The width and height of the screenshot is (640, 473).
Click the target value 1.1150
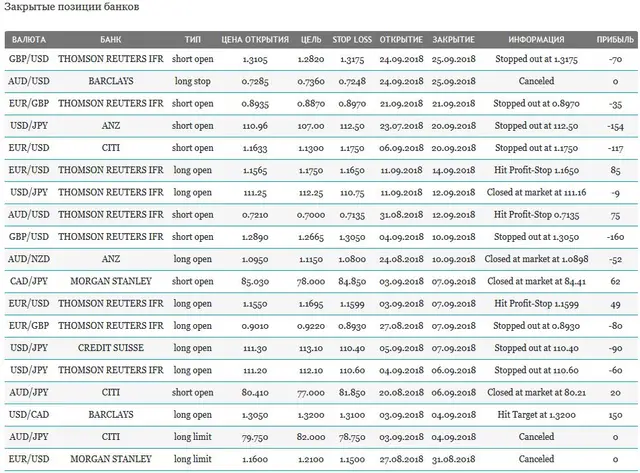311,259
